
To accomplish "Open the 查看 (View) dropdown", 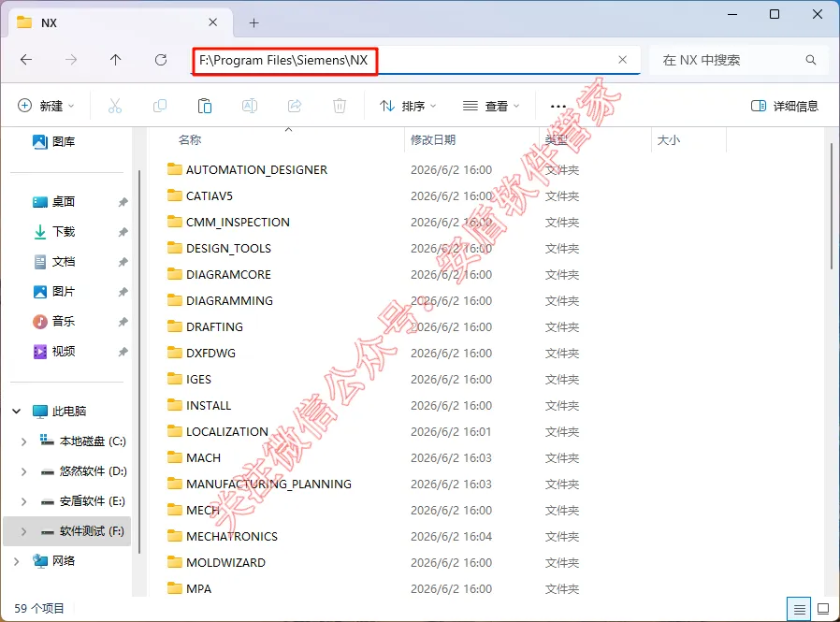I will pos(491,106).
